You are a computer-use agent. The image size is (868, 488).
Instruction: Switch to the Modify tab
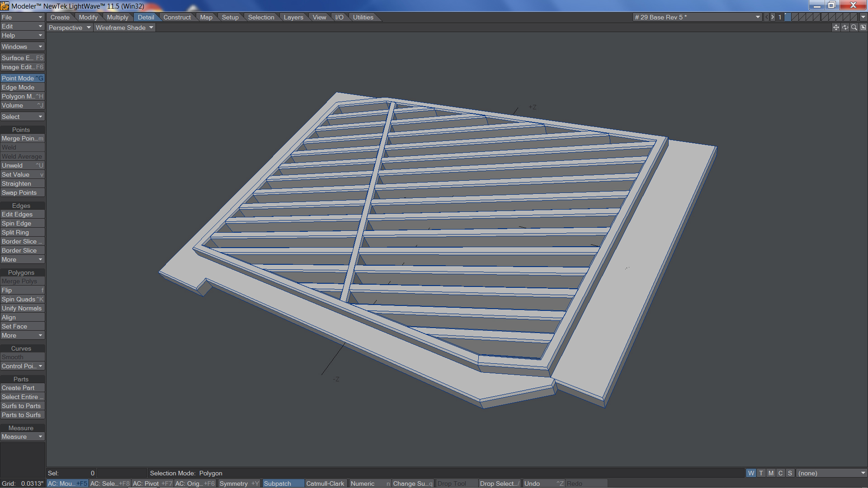click(x=88, y=17)
